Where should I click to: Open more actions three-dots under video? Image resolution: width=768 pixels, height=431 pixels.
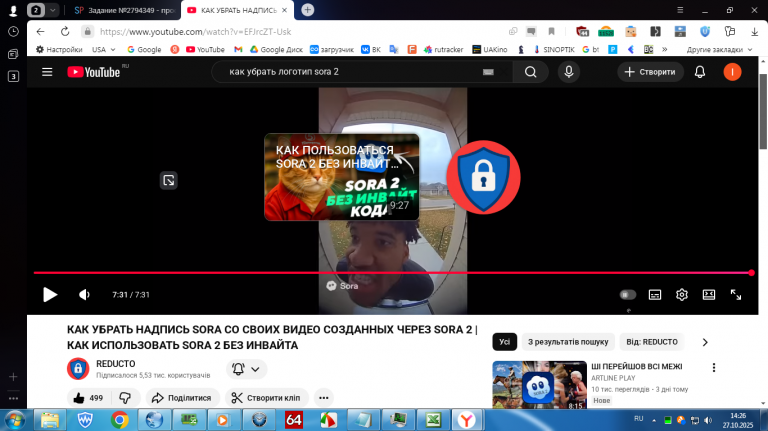(x=324, y=398)
